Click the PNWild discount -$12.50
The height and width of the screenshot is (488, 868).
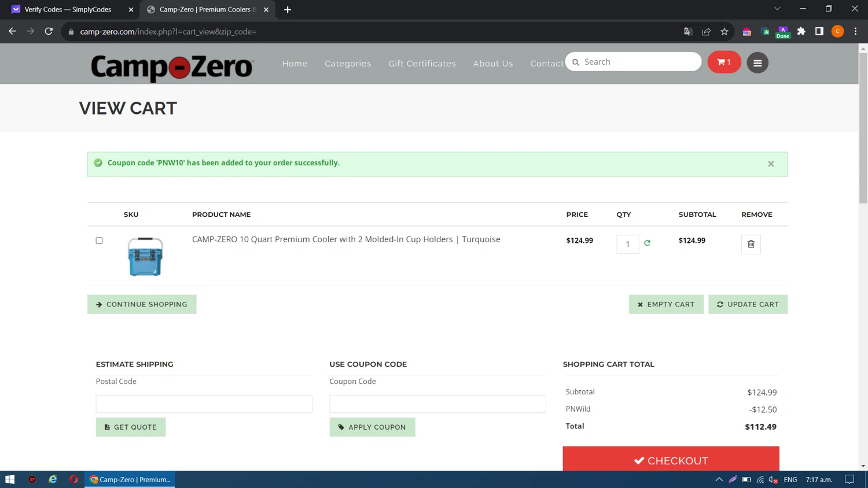point(763,409)
